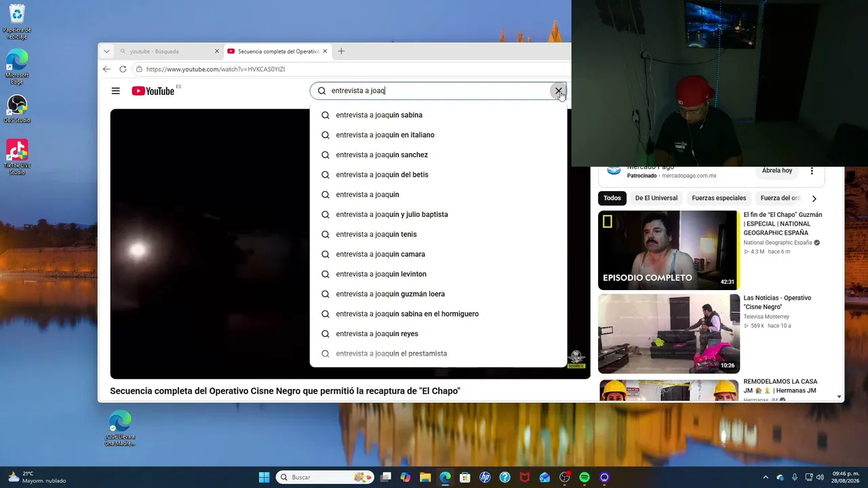
Task: View site info via the padlock icon
Action: [139, 69]
